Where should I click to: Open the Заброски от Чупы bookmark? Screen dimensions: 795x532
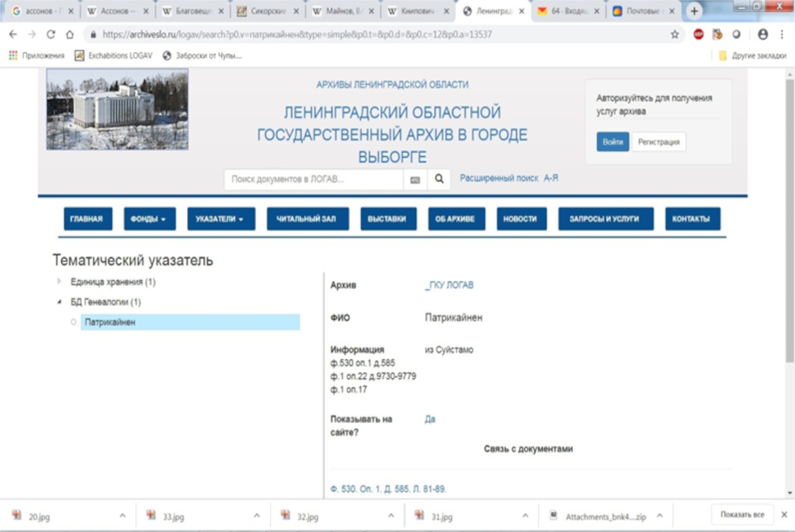pyautogui.click(x=202, y=55)
